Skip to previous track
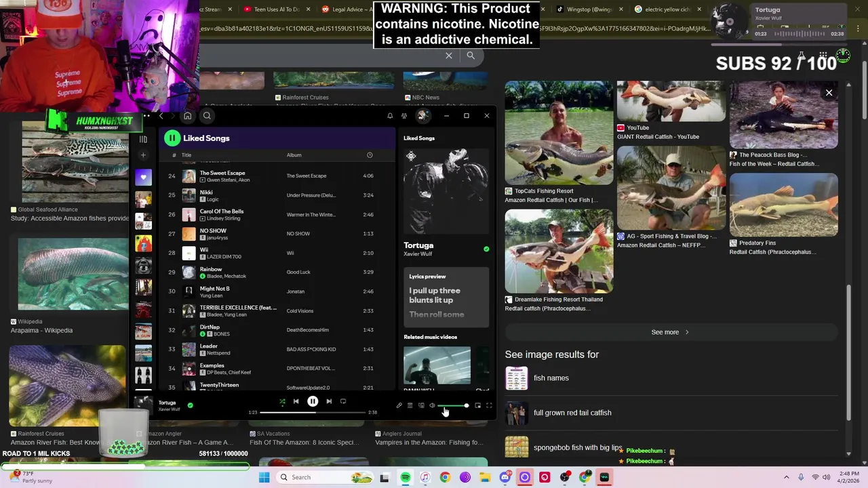 [x=296, y=402]
